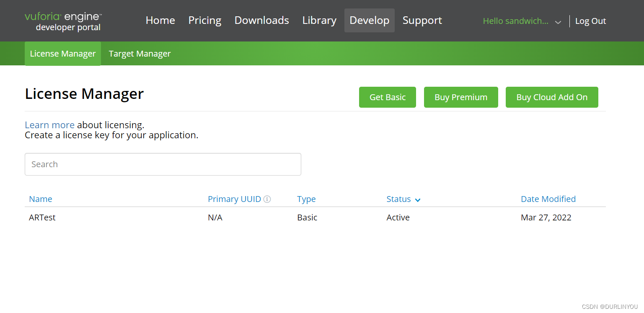Viewport: 644px width, 313px height.
Task: Navigate to Library
Action: coord(319,21)
